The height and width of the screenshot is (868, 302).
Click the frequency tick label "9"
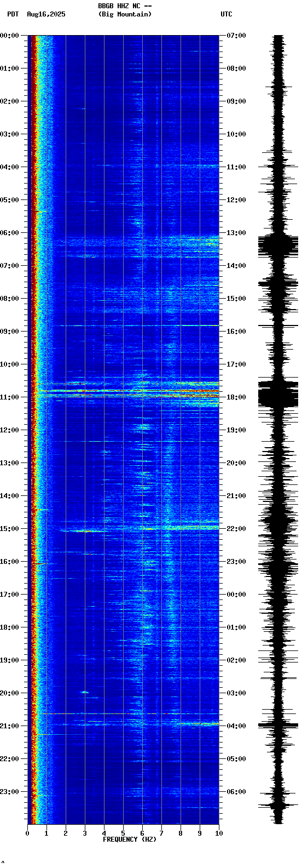click(200, 833)
